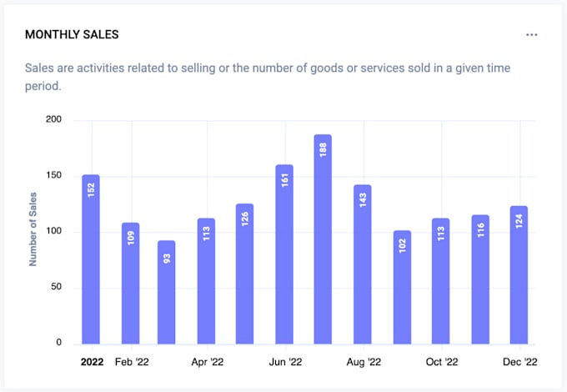Screen dimensions: 567x392
Task: Click the 2022 January bar
Action: coord(91,259)
